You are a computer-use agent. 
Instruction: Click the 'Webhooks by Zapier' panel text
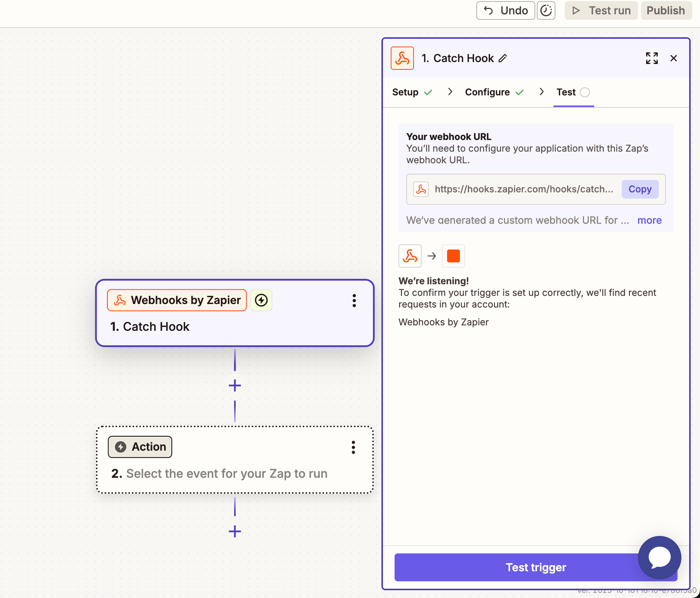(443, 322)
